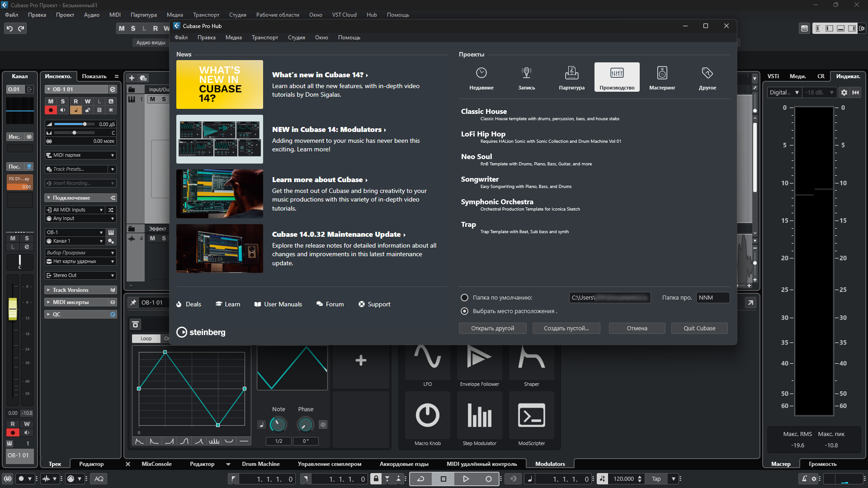Select Папка по умолчанию radio option
This screenshot has width=868, height=488.
[x=464, y=297]
